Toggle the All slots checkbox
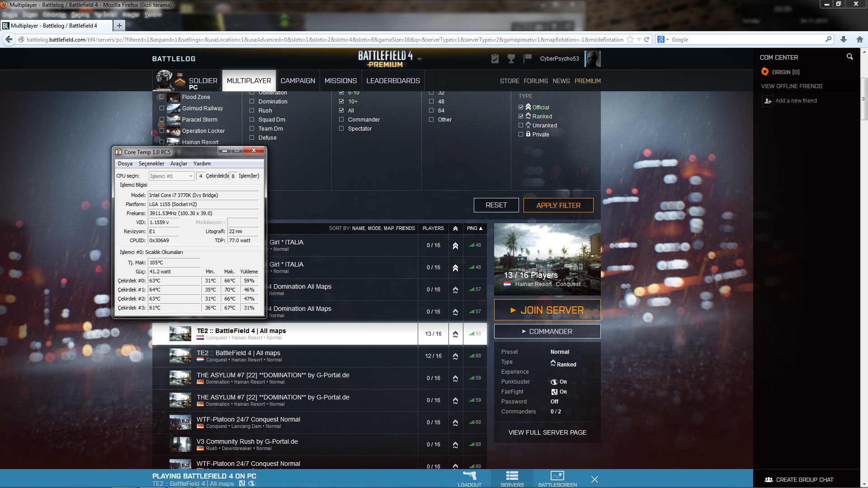This screenshot has height=488, width=868. 341,110
